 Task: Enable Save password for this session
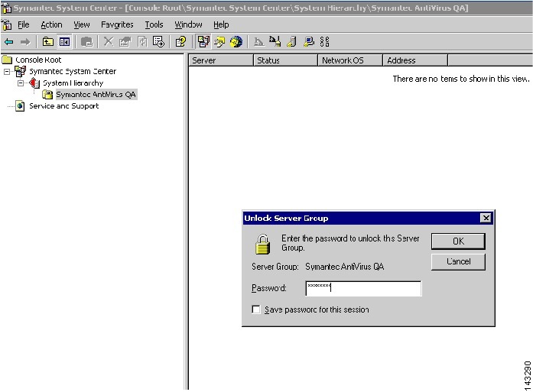point(256,309)
